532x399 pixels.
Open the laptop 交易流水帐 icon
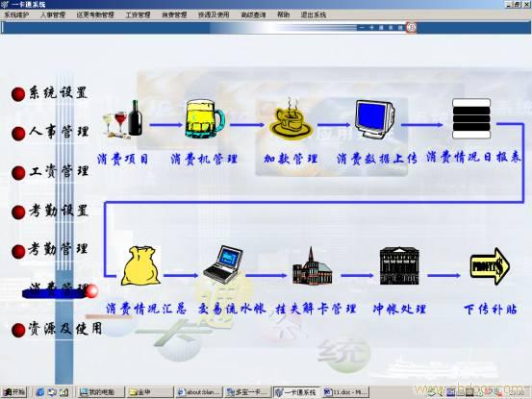[223, 264]
